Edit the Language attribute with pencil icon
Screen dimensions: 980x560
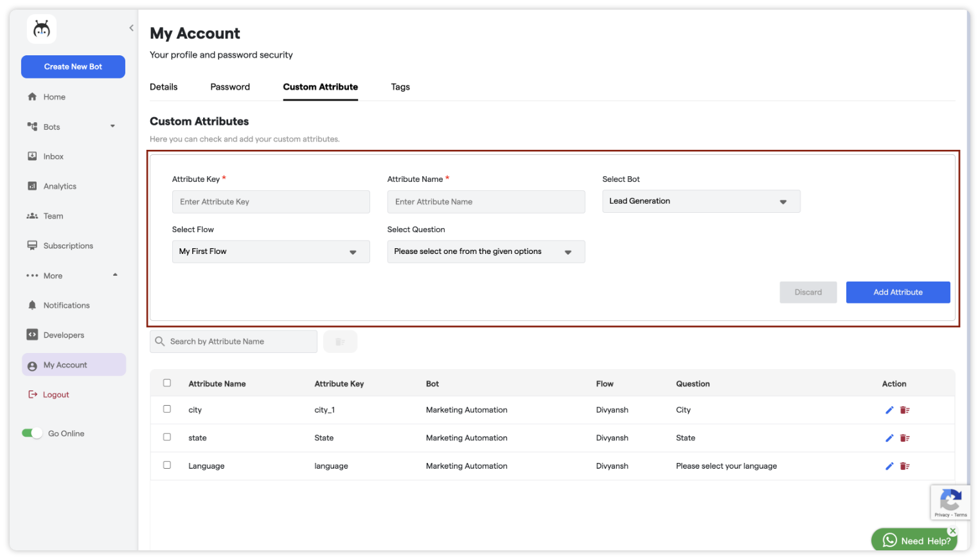[889, 467]
